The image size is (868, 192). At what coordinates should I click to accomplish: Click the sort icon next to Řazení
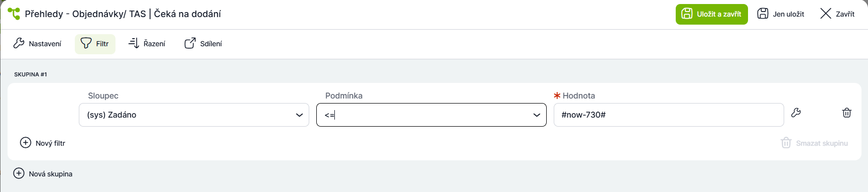coord(134,43)
